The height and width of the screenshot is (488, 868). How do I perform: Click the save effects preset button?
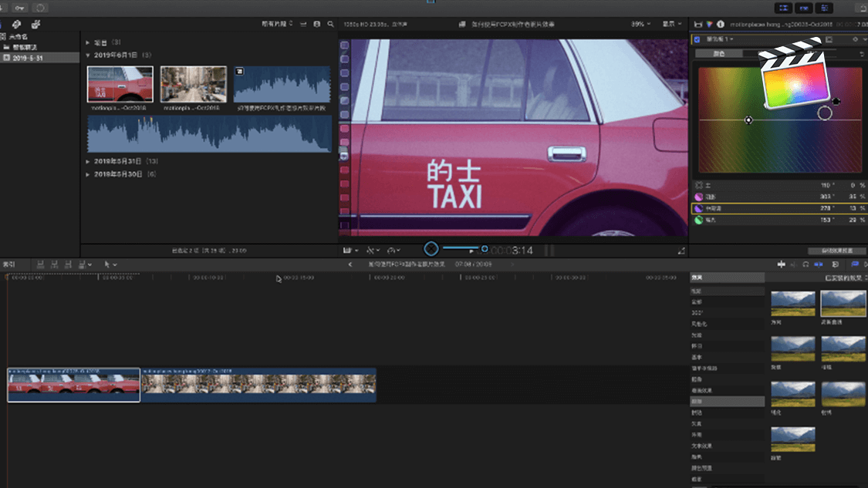(x=836, y=251)
